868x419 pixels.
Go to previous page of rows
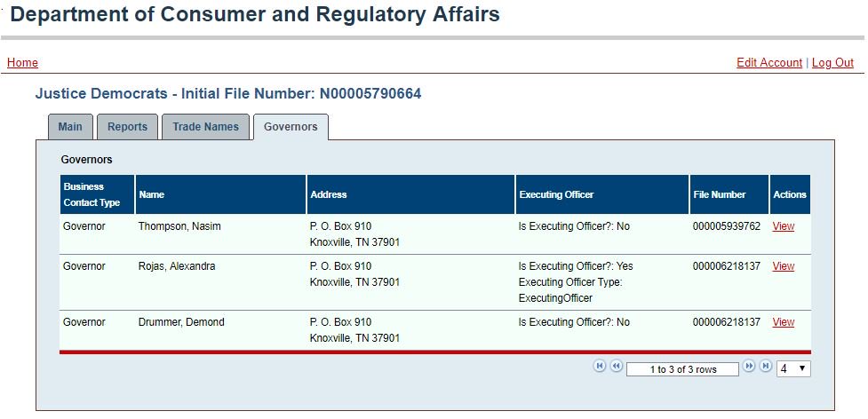tap(616, 366)
